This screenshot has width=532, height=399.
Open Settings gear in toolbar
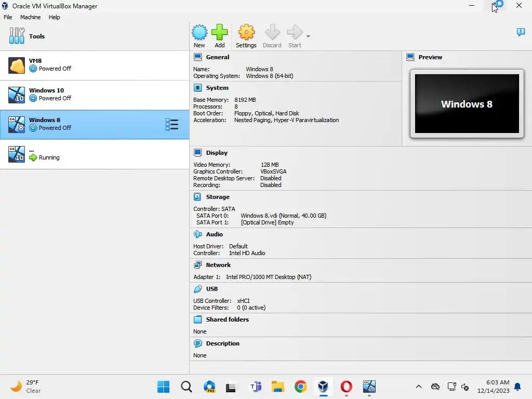(246, 36)
